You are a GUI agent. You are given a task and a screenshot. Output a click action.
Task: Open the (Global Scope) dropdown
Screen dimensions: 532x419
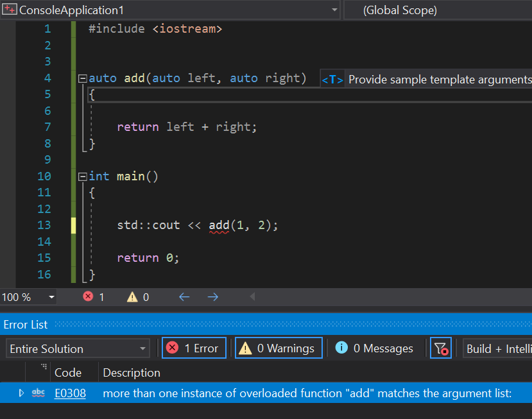(438, 10)
